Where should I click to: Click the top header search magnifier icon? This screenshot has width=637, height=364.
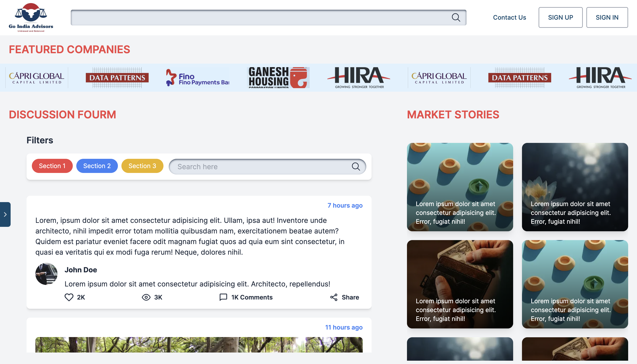(x=456, y=17)
